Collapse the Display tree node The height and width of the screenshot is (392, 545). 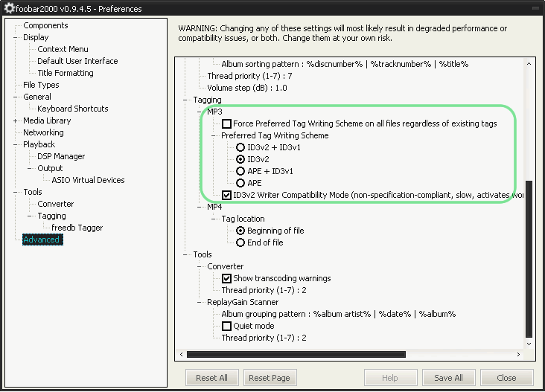(x=16, y=37)
